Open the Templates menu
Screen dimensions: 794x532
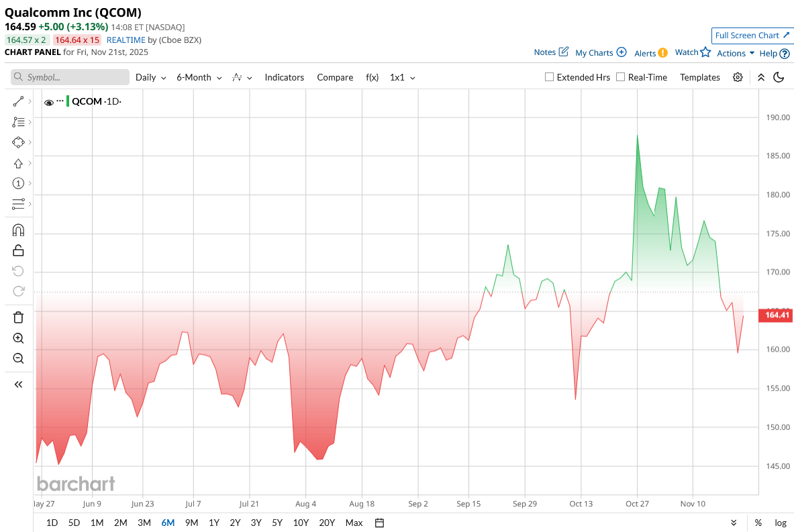(x=700, y=77)
